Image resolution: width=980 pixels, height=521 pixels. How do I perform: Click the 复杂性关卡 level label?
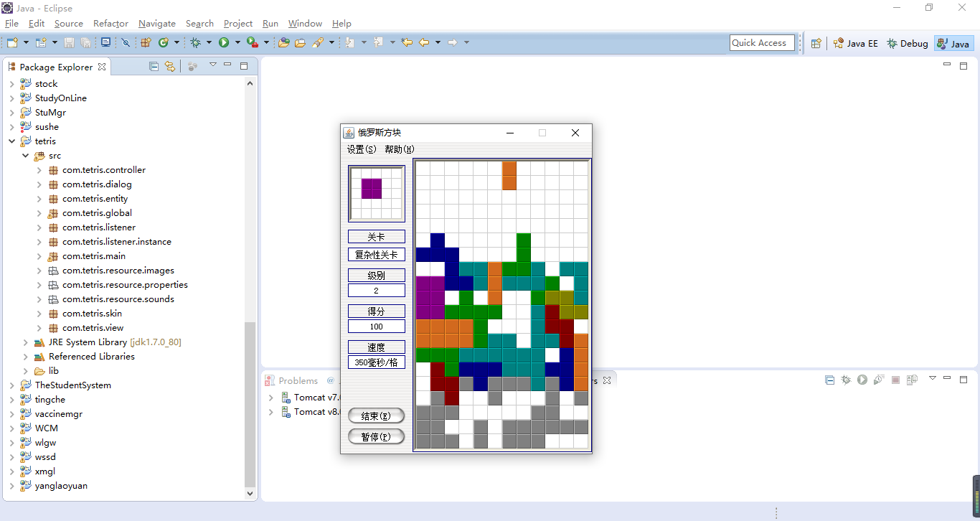(377, 255)
